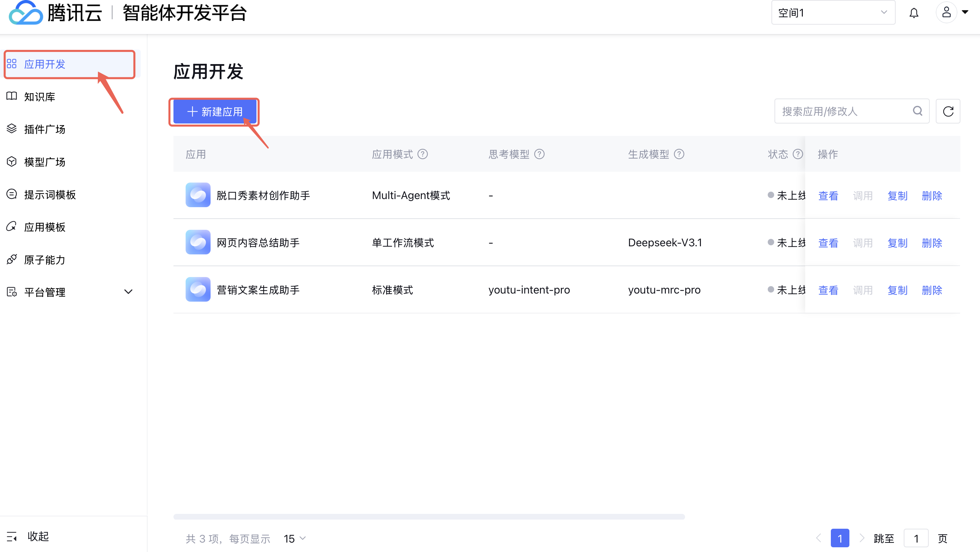
Task: Click the horizontal table scrollbar
Action: tap(429, 517)
